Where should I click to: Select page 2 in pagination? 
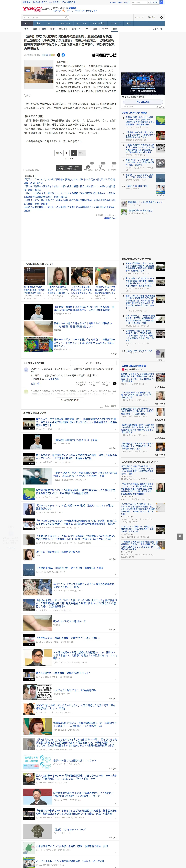pyautogui.click(x=74, y=153)
